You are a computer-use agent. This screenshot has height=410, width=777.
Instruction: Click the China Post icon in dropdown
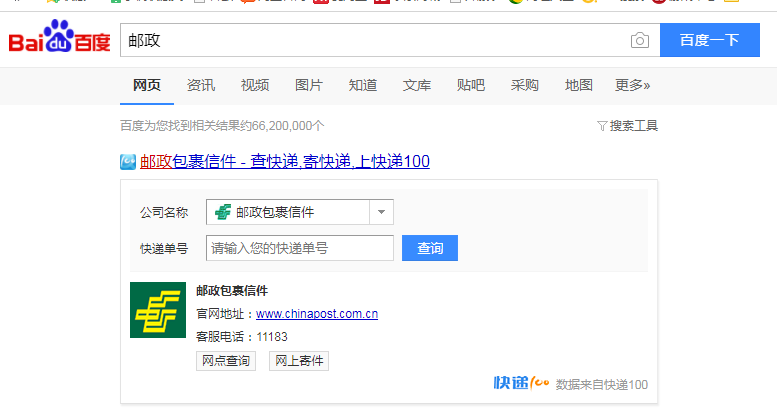tap(223, 212)
